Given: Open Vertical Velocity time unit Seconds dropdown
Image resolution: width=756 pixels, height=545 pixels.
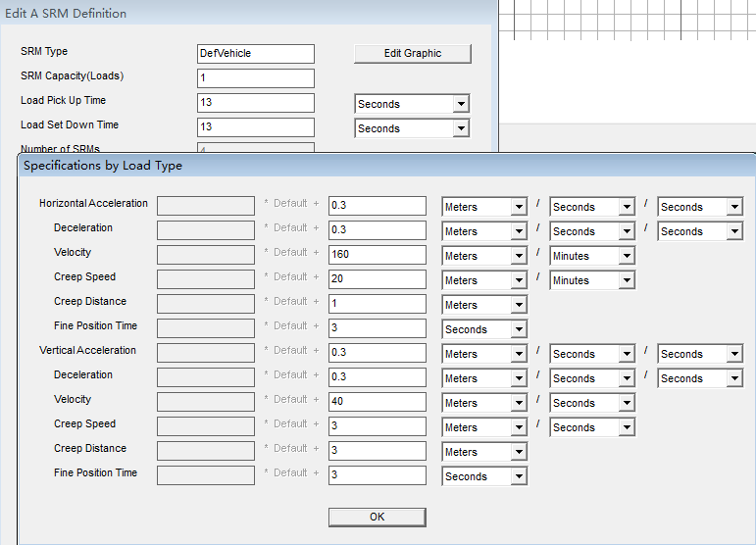Looking at the screenshot, I should (592, 403).
